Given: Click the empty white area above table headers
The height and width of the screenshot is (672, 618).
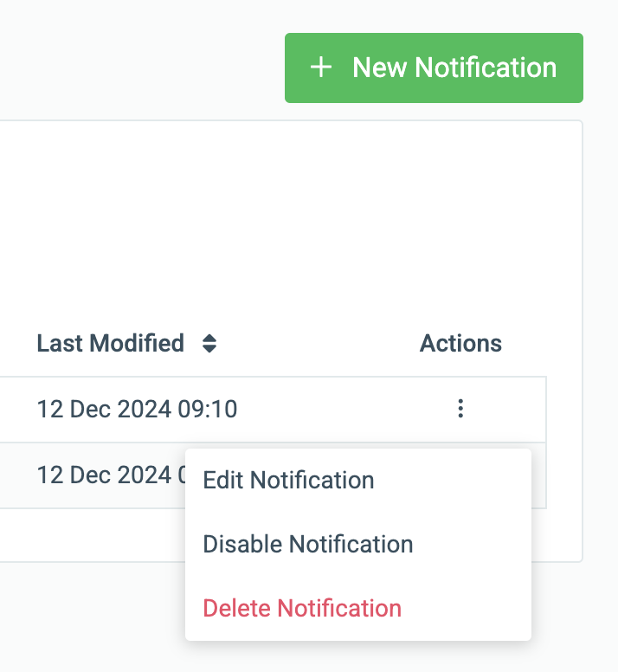Looking at the screenshot, I should (291, 223).
